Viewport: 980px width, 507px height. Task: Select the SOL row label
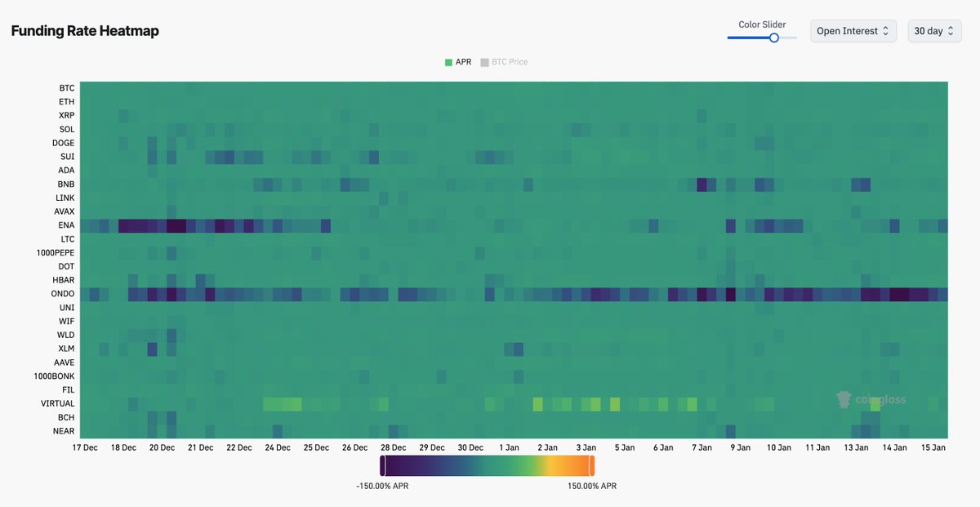click(67, 130)
